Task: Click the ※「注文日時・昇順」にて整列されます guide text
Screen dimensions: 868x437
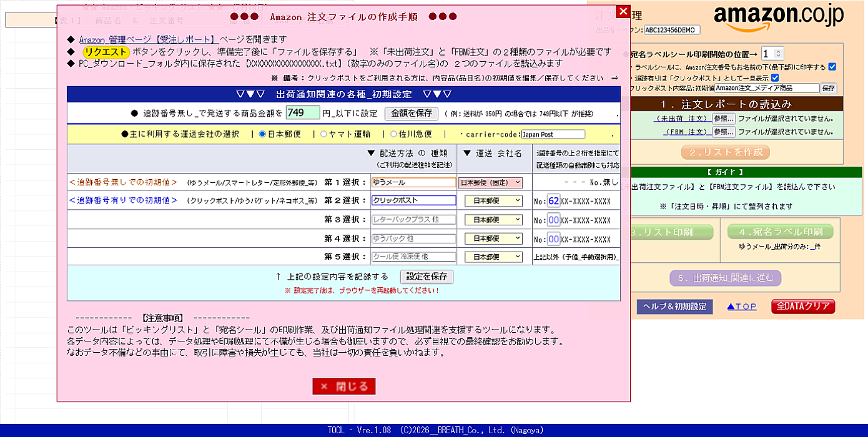Action: (x=726, y=206)
